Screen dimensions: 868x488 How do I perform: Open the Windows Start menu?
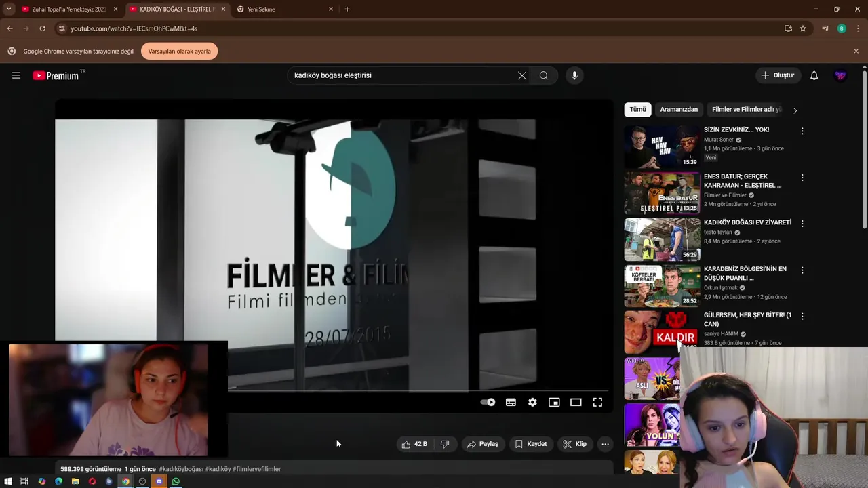(x=8, y=481)
